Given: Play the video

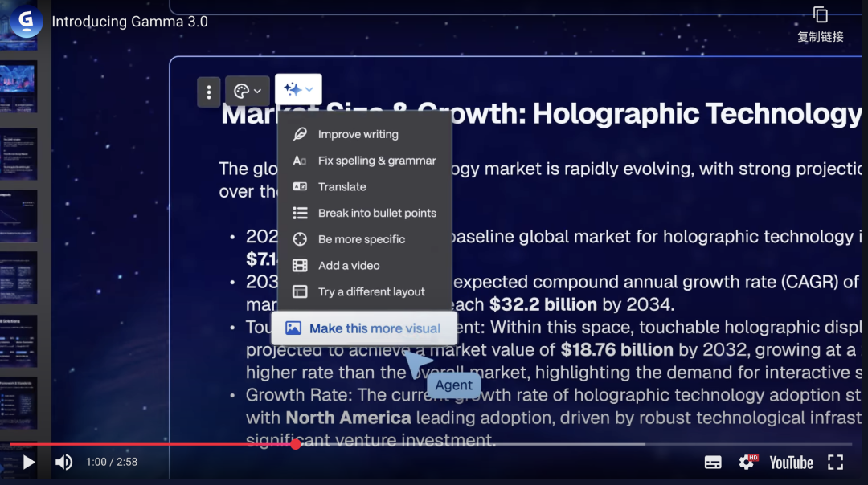Looking at the screenshot, I should tap(29, 462).
